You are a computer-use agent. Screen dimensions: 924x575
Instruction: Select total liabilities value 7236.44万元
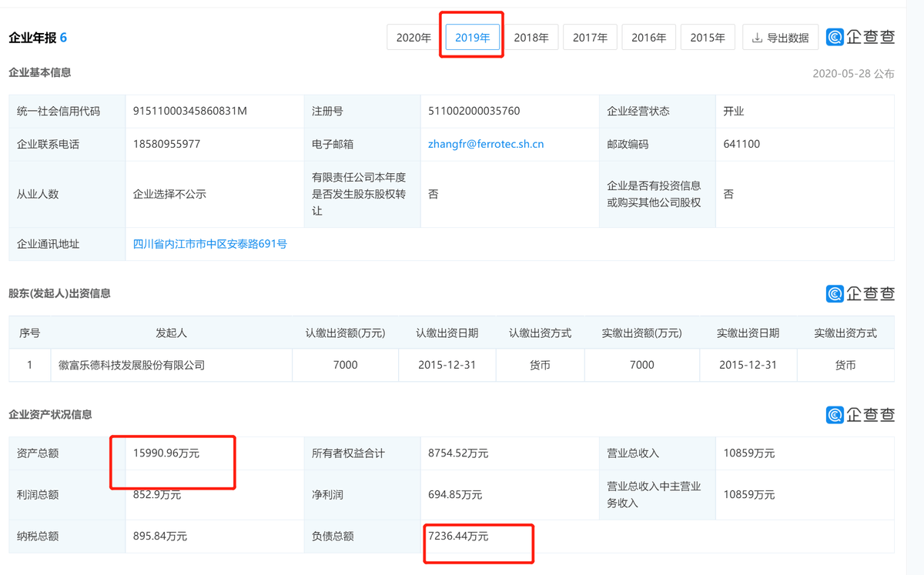click(x=458, y=536)
